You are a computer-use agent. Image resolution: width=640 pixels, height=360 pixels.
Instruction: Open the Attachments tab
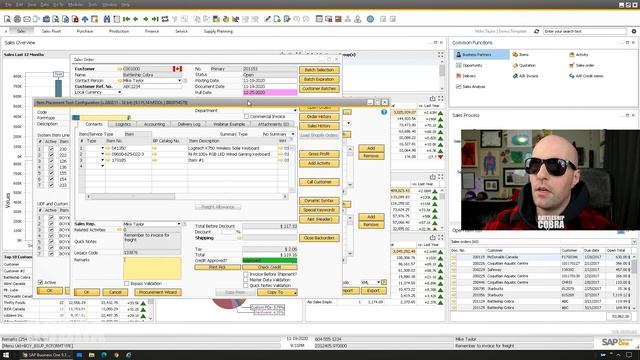click(273, 124)
